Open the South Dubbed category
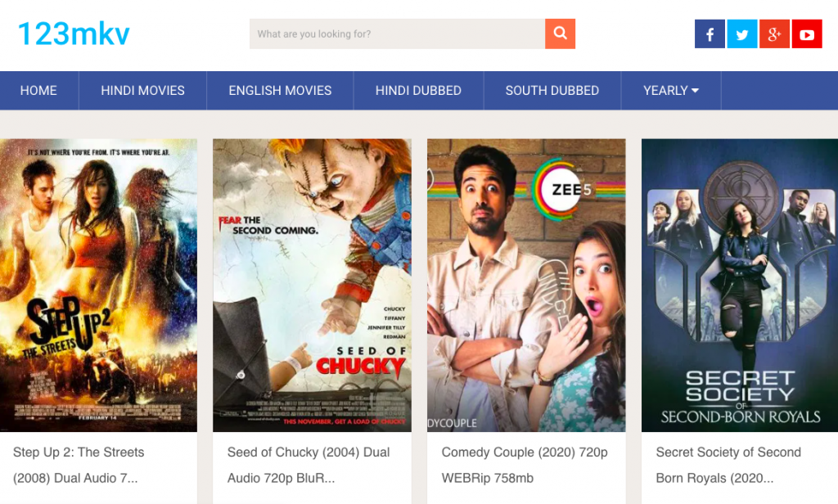Screen dimensions: 838x504 coord(552,91)
